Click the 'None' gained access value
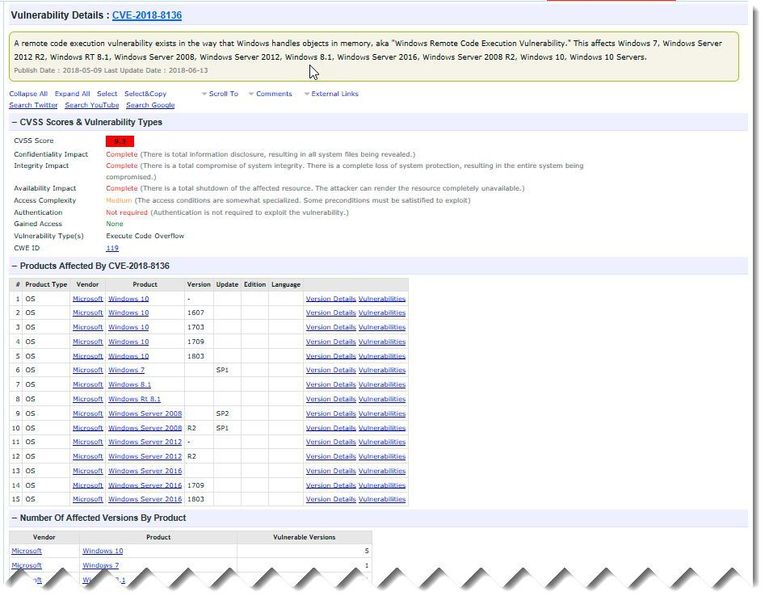Screen dimensions: 765x600 [x=114, y=224]
